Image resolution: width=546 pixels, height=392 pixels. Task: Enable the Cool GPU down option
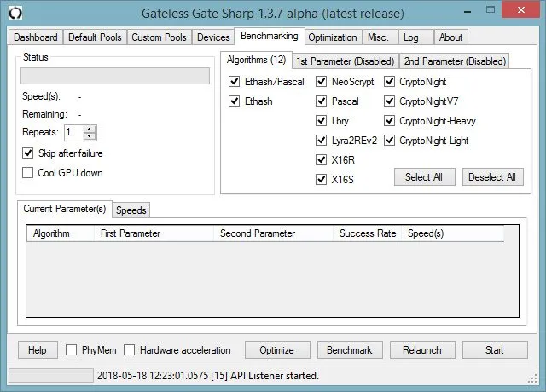tap(27, 172)
